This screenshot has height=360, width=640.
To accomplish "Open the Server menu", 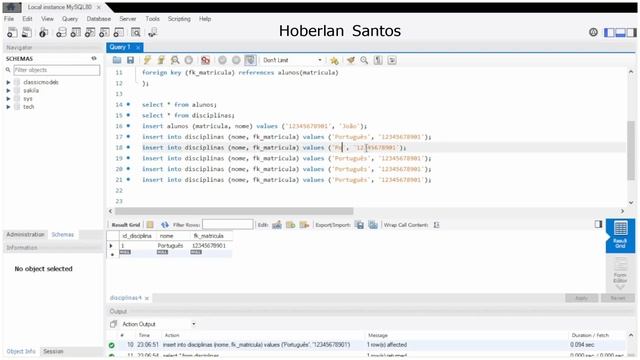I will [x=128, y=19].
